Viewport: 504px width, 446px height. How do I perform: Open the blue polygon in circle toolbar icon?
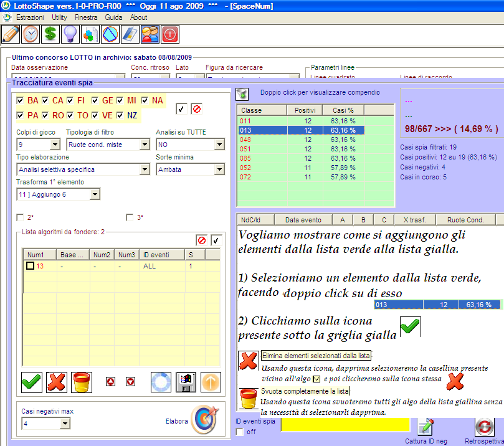click(x=110, y=34)
